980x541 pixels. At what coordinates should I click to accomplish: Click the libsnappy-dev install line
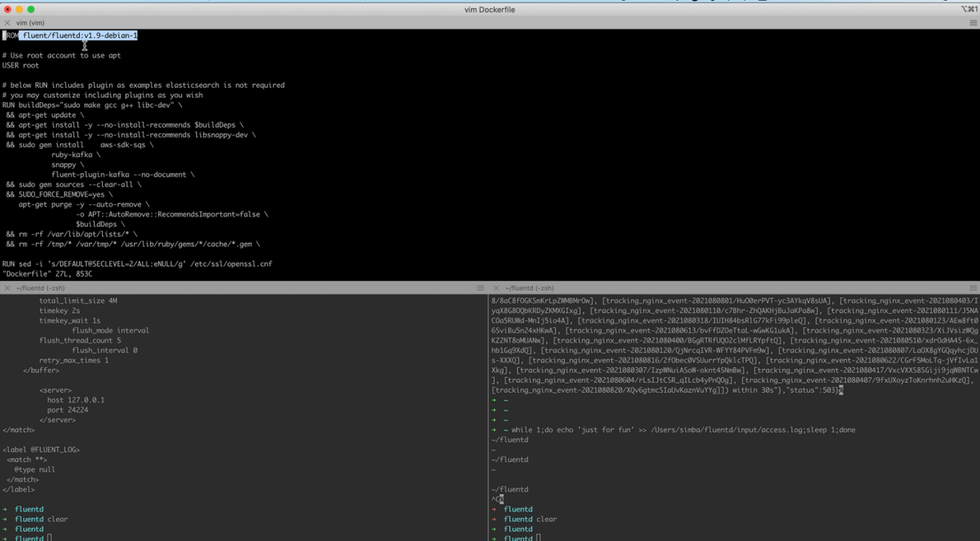(131, 135)
